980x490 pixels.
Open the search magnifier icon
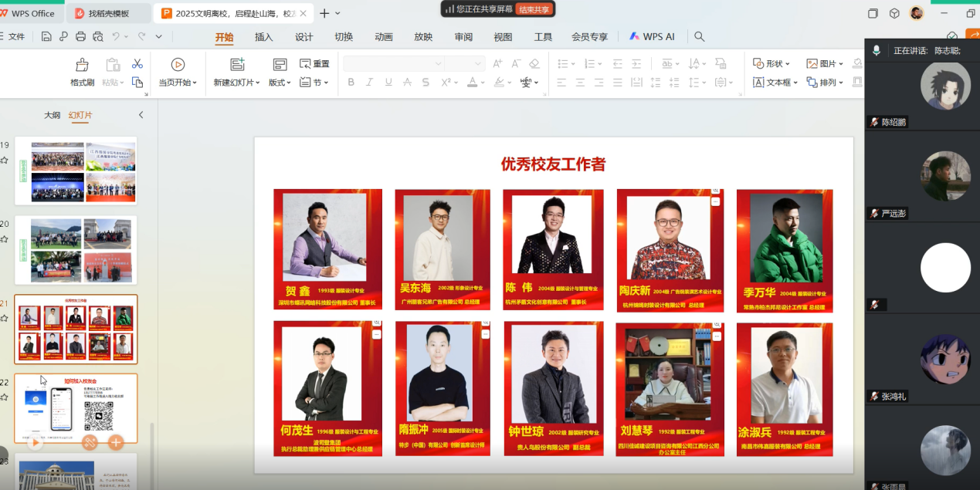(x=699, y=36)
